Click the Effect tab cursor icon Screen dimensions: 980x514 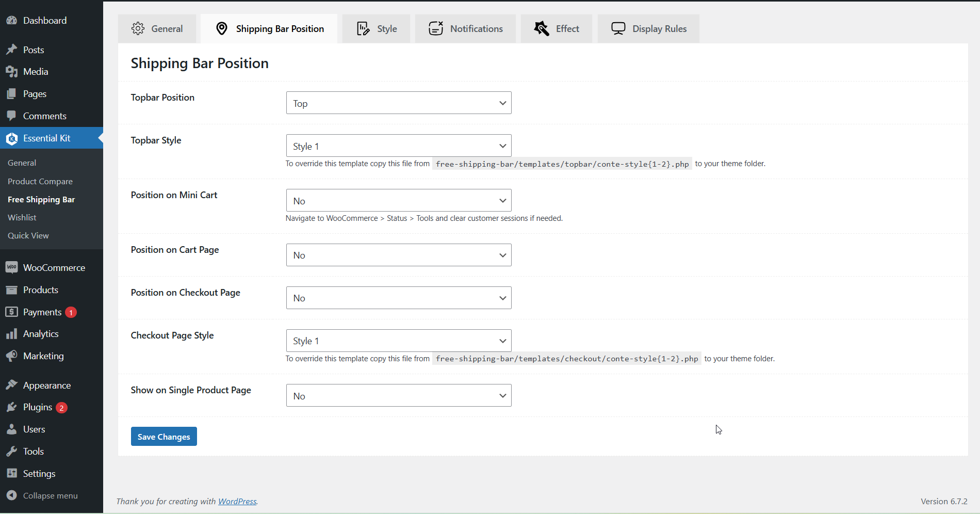pos(542,28)
